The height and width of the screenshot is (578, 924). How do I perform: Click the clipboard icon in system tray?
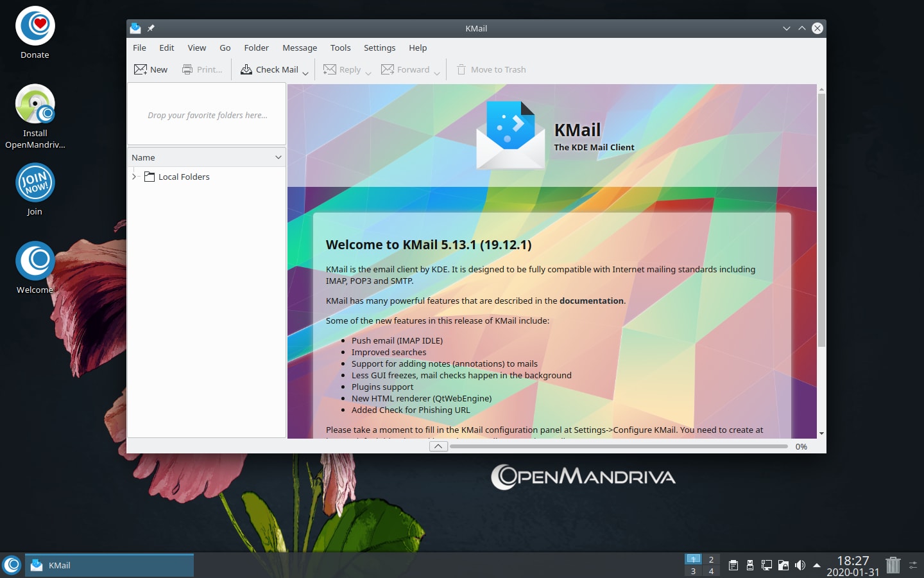[733, 565]
